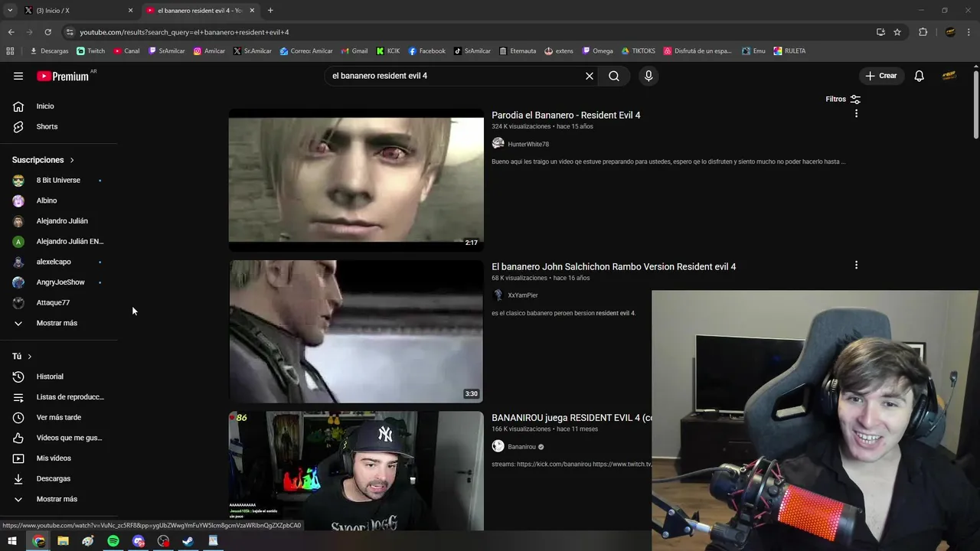Open KCIK bookmark
The image size is (980, 551).
pos(387,51)
